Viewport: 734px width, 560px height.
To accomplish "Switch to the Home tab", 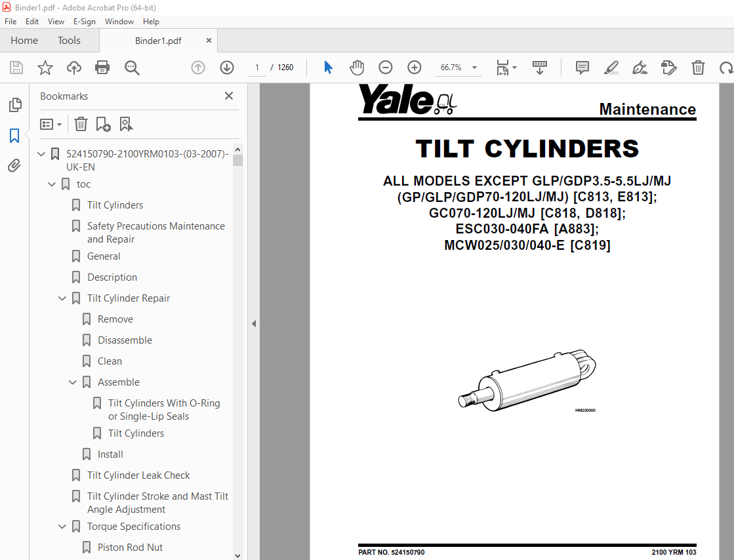I will pos(24,41).
